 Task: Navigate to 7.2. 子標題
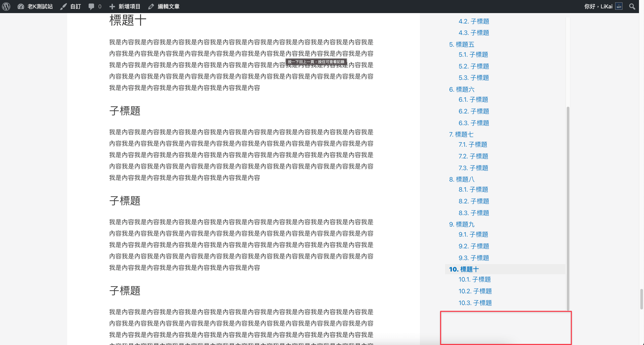pos(473,156)
